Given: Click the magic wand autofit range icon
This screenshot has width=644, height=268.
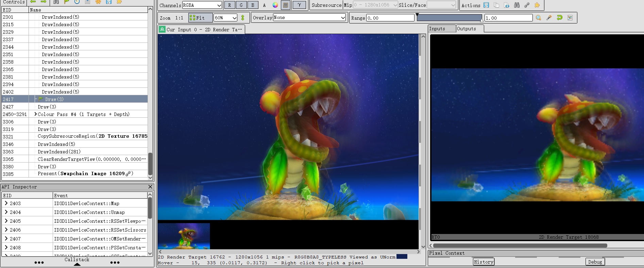Looking at the screenshot, I should (549, 18).
